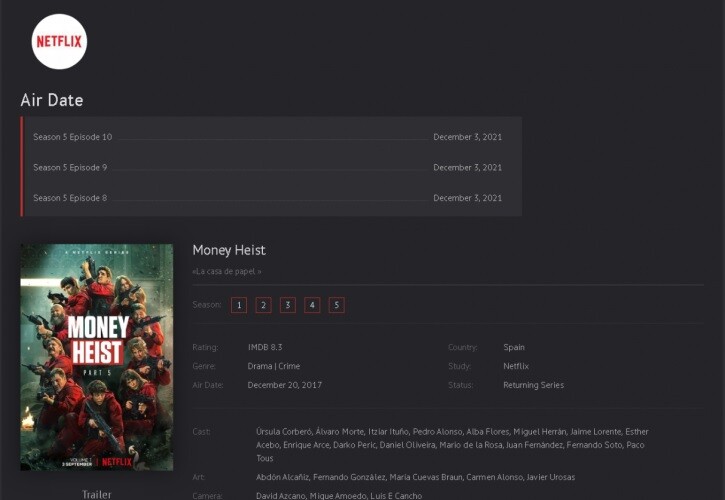Select season 4 button
The image size is (725, 500).
click(312, 305)
